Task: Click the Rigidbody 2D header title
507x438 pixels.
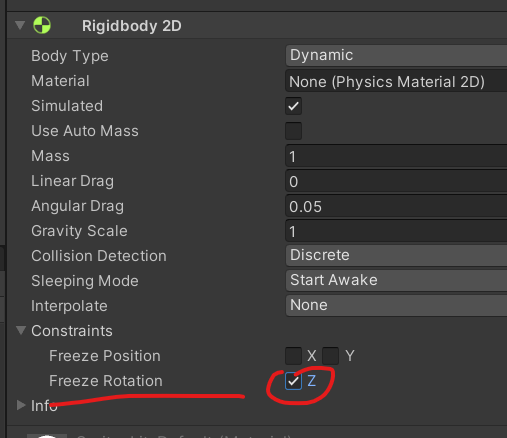Action: [x=132, y=26]
